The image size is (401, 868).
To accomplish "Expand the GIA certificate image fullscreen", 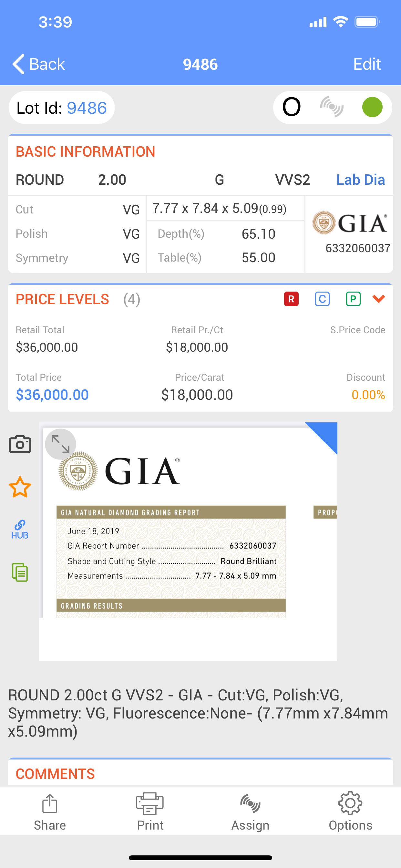I will (x=60, y=444).
